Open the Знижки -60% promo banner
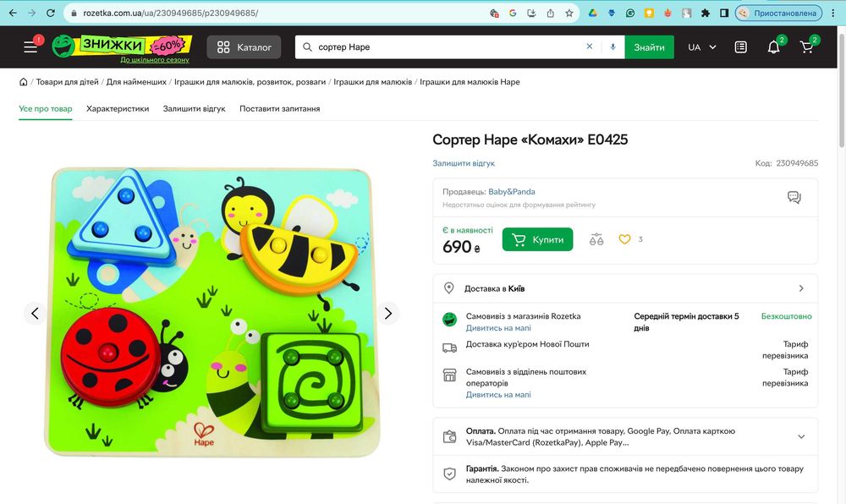Viewport: 846px width, 504px height. pos(135,47)
